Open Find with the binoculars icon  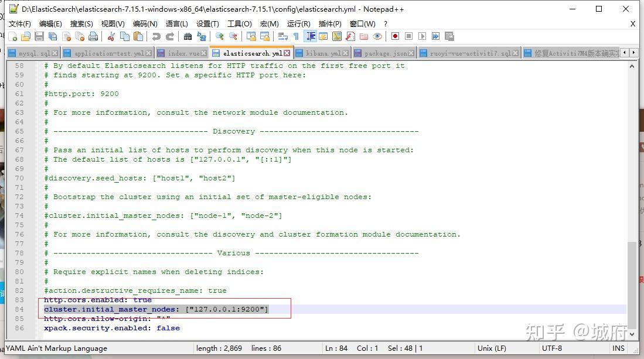pos(188,36)
